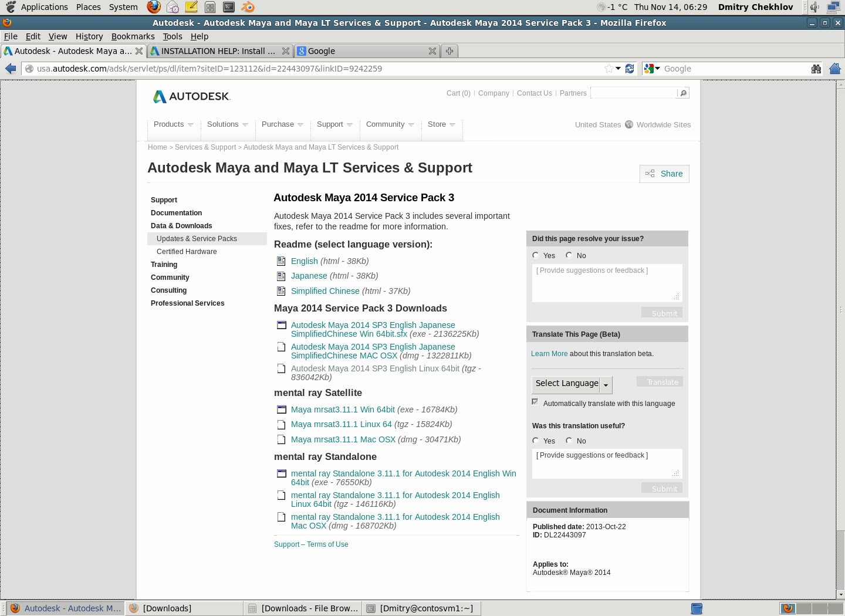Reload the page with the refresh icon
The image size is (845, 616).
pyautogui.click(x=630, y=69)
